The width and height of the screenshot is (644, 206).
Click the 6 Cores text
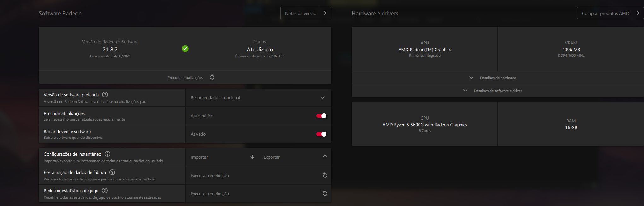click(x=425, y=131)
